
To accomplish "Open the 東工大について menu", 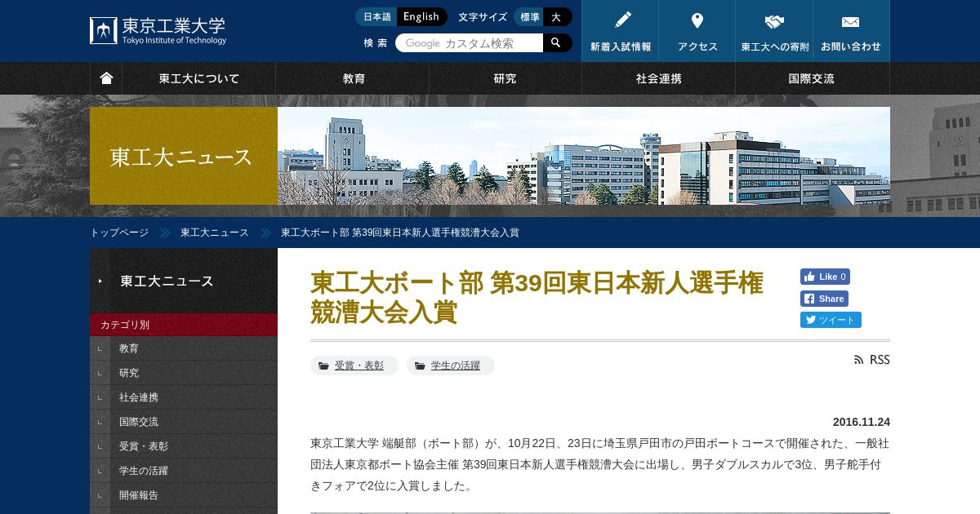I will point(198,78).
